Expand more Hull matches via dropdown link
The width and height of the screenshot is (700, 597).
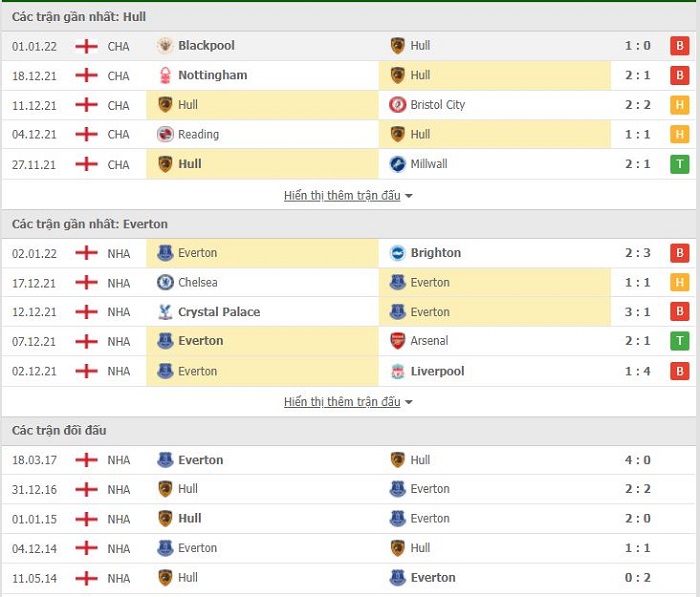[348, 196]
